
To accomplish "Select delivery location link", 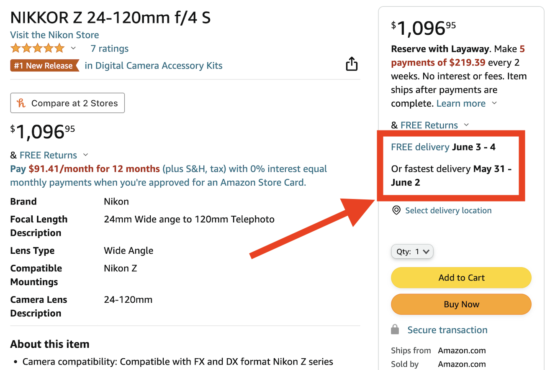I will tap(448, 210).
